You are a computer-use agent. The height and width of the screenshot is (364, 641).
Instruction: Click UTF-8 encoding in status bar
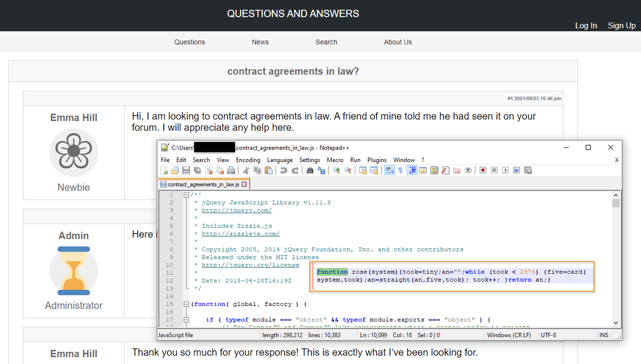click(x=550, y=335)
